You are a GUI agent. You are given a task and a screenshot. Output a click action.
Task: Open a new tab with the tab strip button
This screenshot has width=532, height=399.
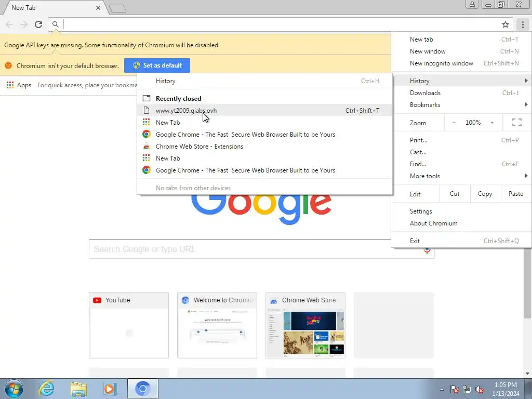[118, 8]
